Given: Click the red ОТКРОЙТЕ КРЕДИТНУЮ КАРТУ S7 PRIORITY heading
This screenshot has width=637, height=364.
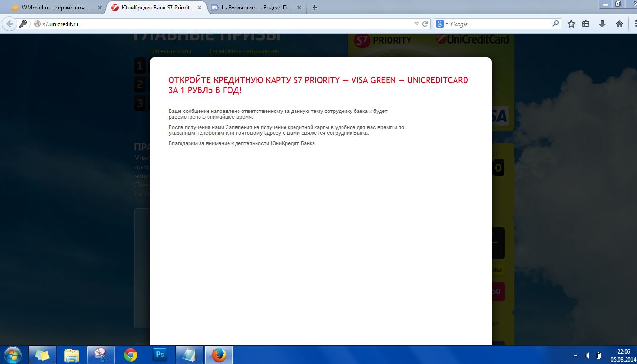Looking at the screenshot, I should click(x=318, y=85).
